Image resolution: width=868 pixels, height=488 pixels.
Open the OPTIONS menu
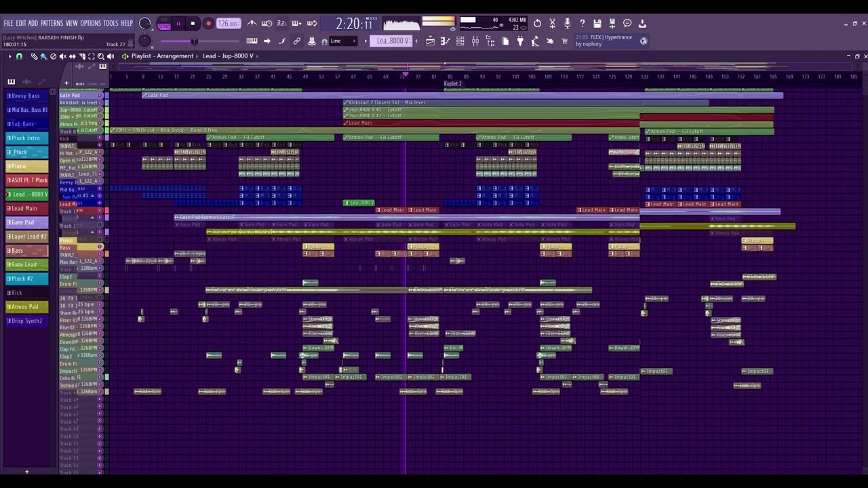click(x=90, y=23)
